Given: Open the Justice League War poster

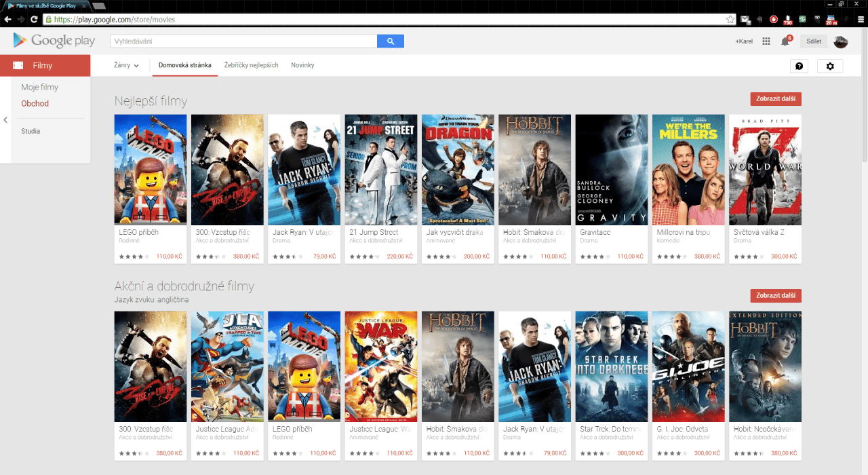Looking at the screenshot, I should coord(381,366).
